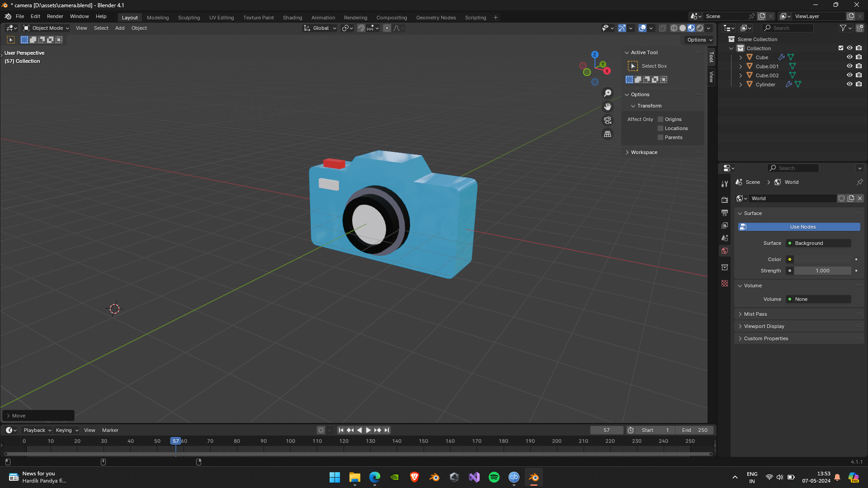This screenshot has height=488, width=868.
Task: Launch Spotify from the taskbar
Action: tap(494, 477)
